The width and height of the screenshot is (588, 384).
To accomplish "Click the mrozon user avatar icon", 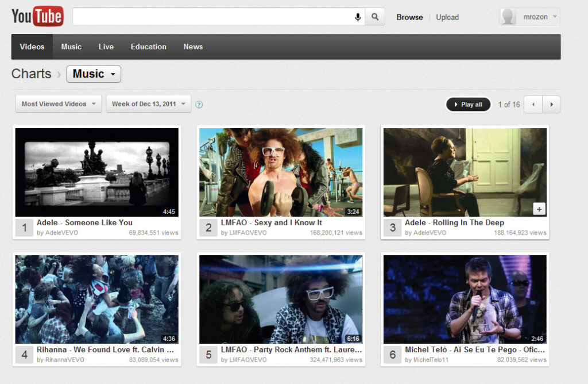I will (x=508, y=17).
